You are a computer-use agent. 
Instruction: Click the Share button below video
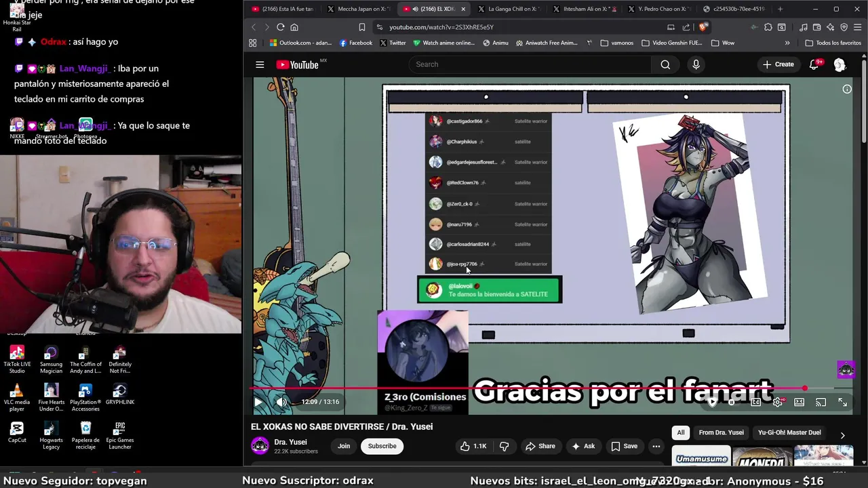[x=540, y=446]
